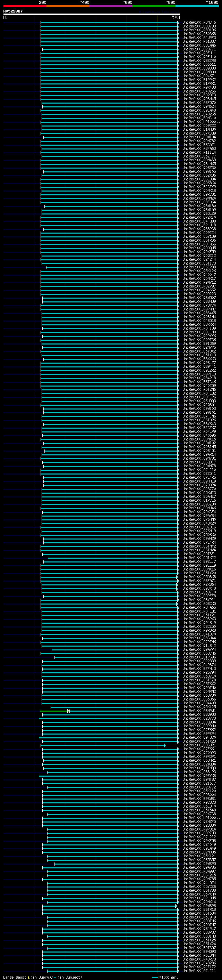Image resolution: width=222 pixels, height=980 pixels.
Task: Select the UniRef100_B2WQB4 label
Action: (199, 764)
